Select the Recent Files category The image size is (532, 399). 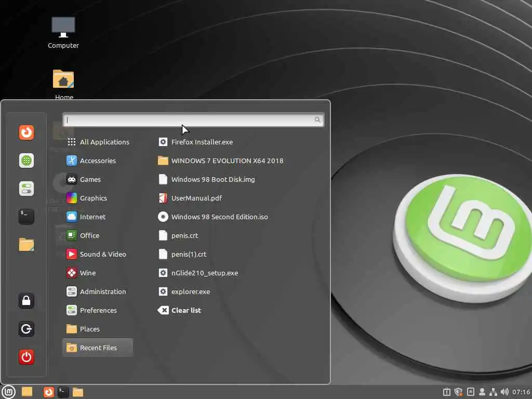pos(98,348)
